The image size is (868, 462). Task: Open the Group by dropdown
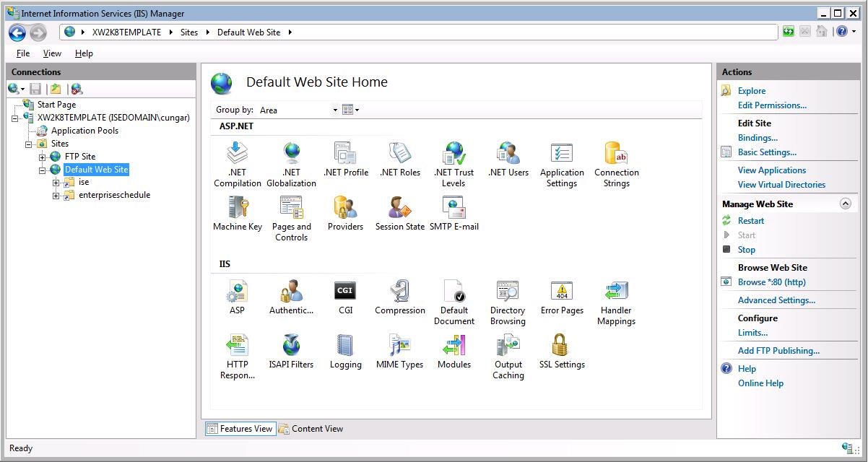pyautogui.click(x=298, y=110)
